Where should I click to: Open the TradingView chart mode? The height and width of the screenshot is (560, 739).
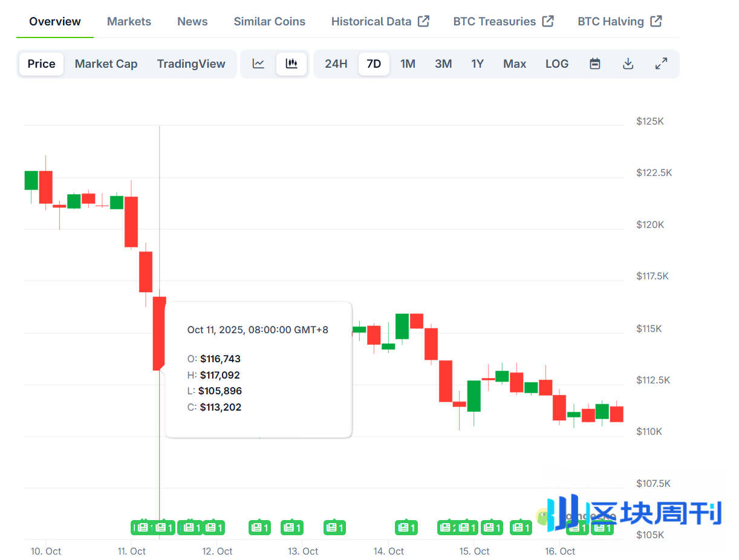[x=191, y=64]
